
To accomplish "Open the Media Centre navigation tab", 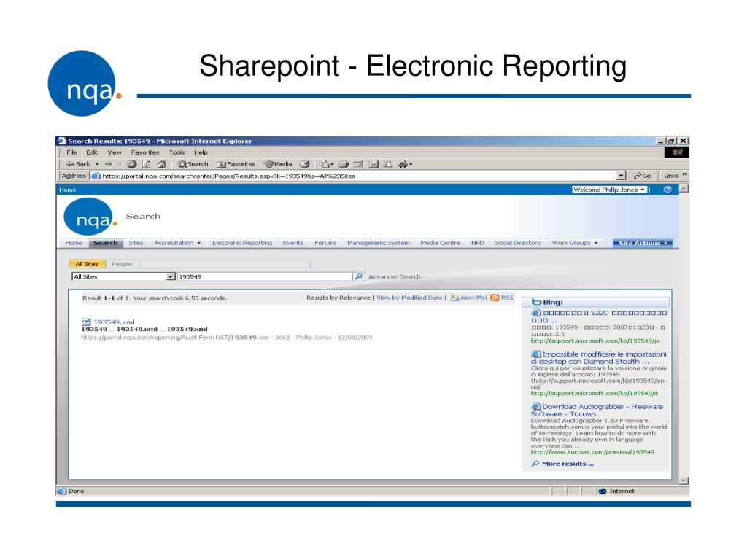I will click(440, 243).
